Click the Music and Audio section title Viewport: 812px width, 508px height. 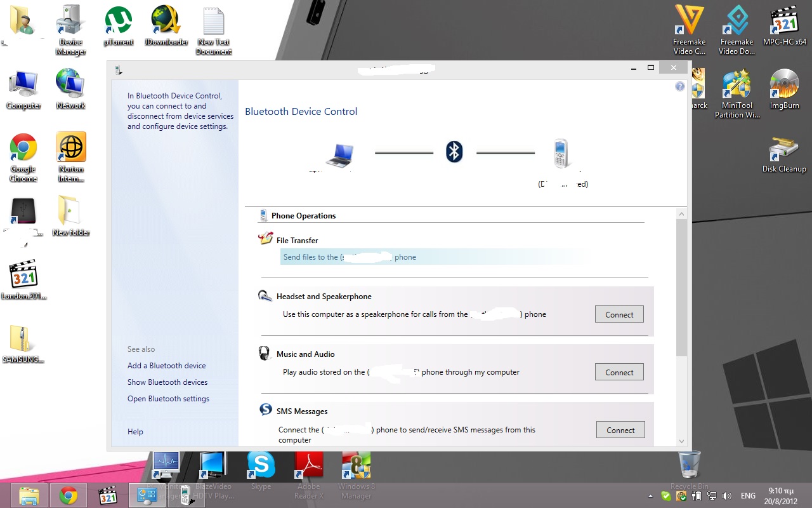tap(306, 354)
